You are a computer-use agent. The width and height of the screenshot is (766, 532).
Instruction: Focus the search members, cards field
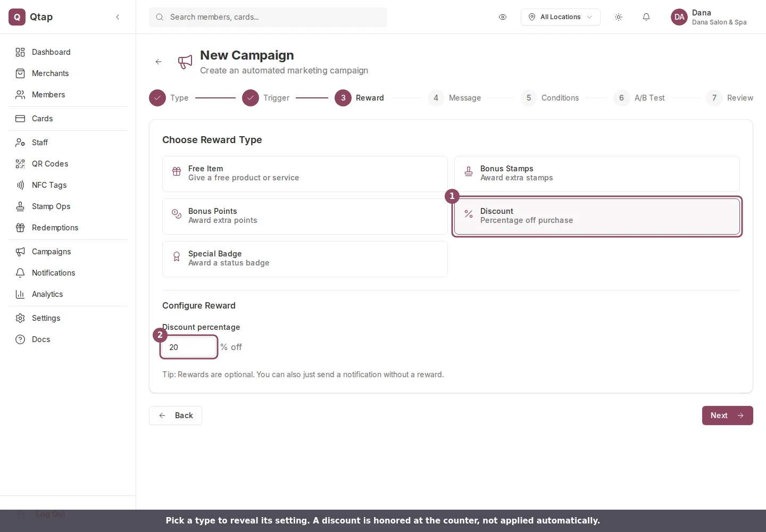[x=268, y=17]
